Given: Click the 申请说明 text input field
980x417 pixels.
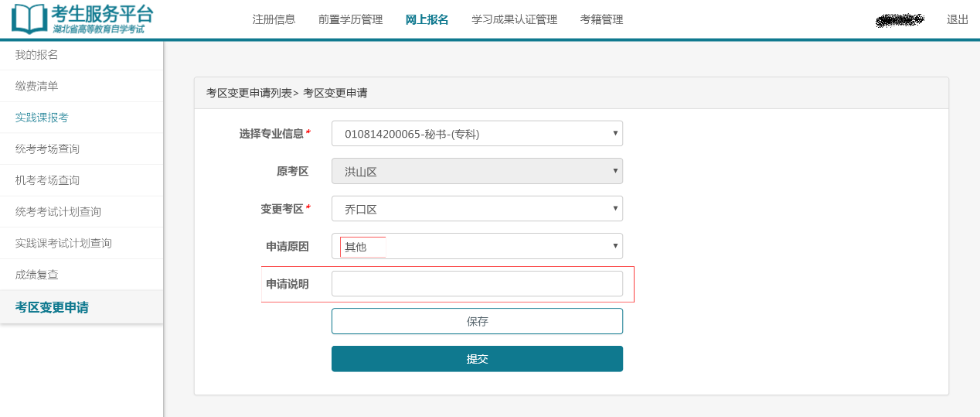Looking at the screenshot, I should (x=477, y=284).
